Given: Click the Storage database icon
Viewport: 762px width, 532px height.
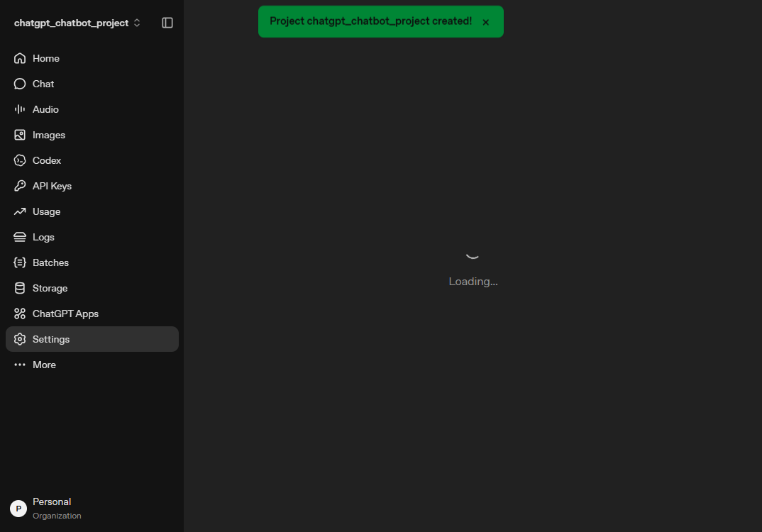Looking at the screenshot, I should point(19,288).
